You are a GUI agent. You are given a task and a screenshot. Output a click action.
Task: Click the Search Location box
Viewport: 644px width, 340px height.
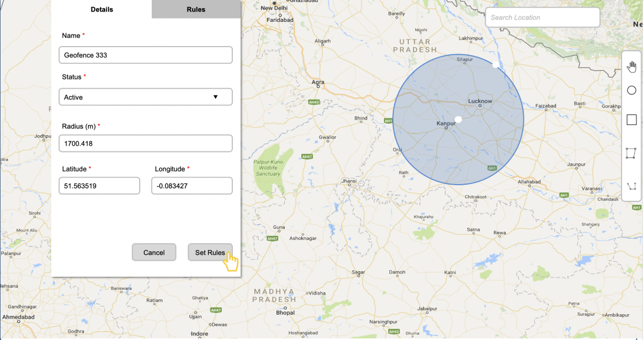coord(541,17)
